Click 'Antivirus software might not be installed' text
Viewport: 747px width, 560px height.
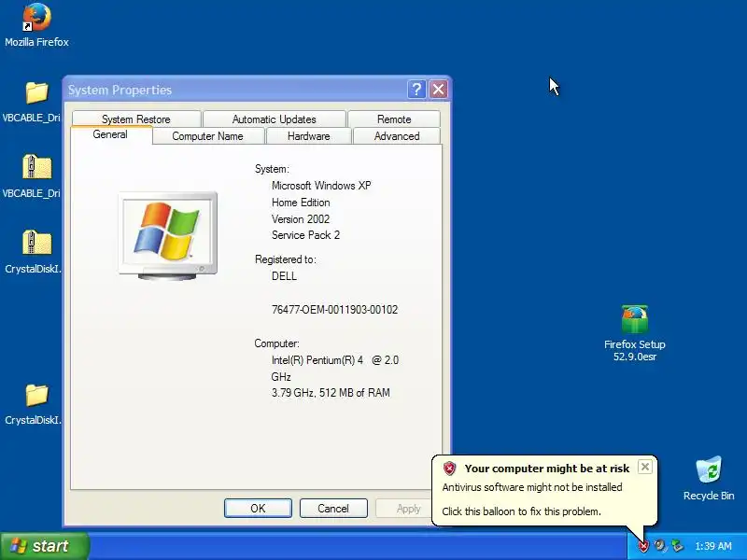point(532,487)
